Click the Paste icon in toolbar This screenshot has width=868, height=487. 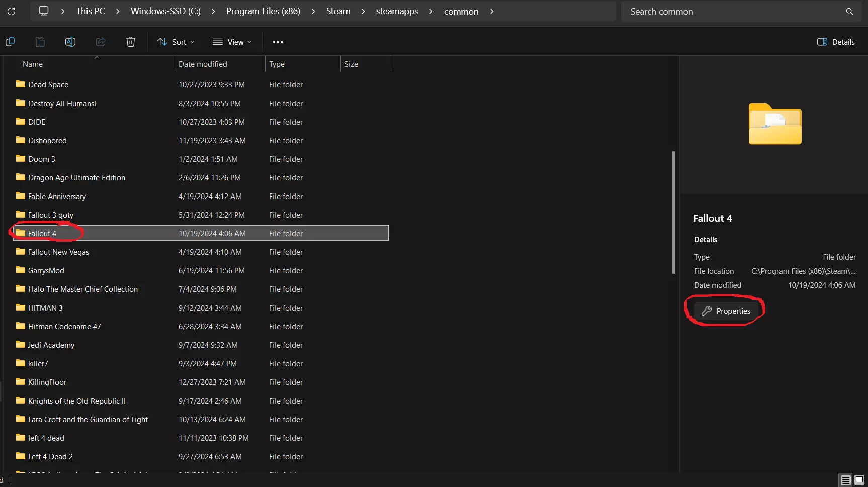click(x=40, y=42)
